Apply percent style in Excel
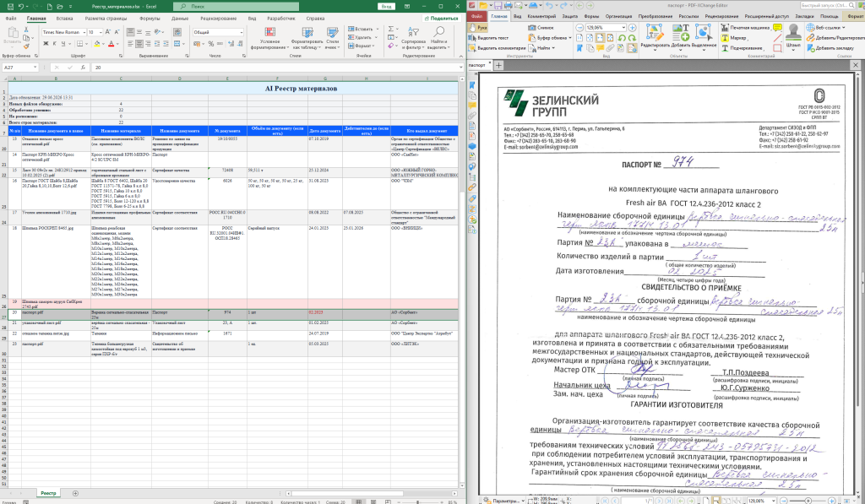 [x=210, y=44]
